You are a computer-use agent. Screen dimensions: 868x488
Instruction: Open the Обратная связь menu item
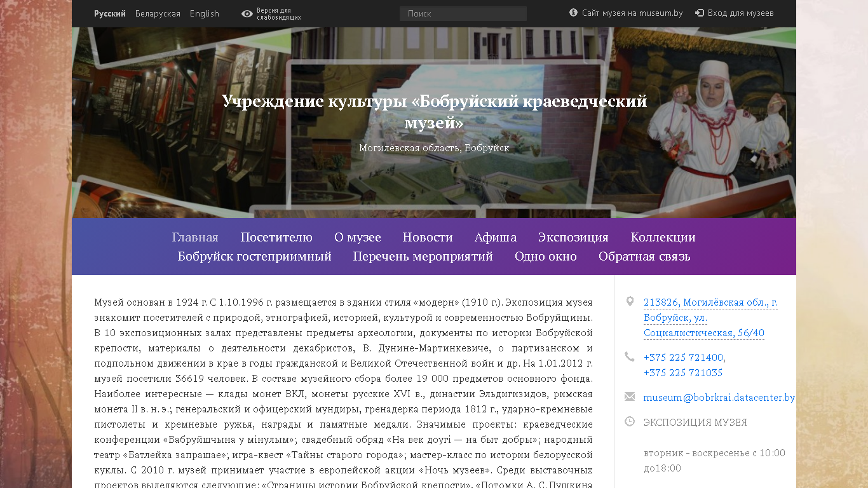(644, 256)
